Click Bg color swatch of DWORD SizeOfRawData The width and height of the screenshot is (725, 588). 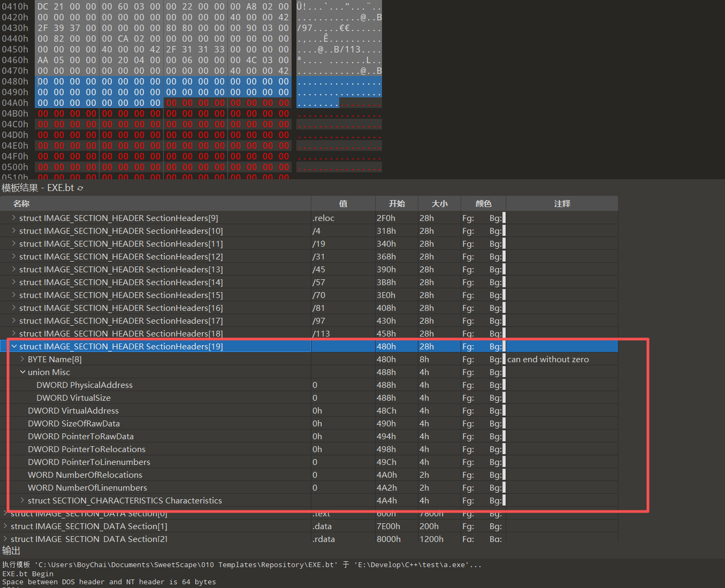click(503, 423)
